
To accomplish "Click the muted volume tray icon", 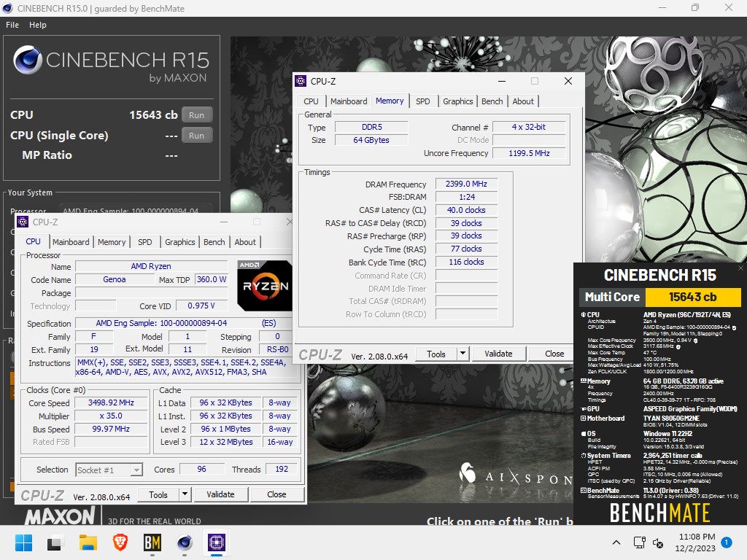I will [x=658, y=542].
